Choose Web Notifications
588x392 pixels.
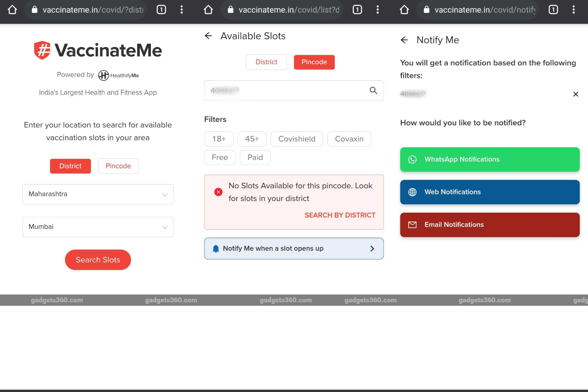tap(490, 192)
